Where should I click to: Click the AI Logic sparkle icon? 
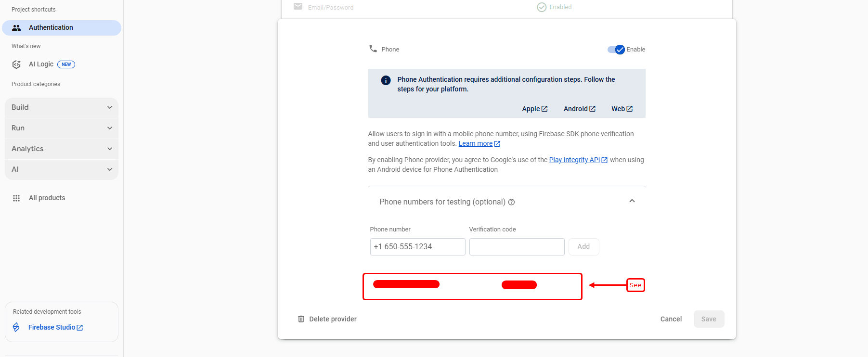pos(16,64)
